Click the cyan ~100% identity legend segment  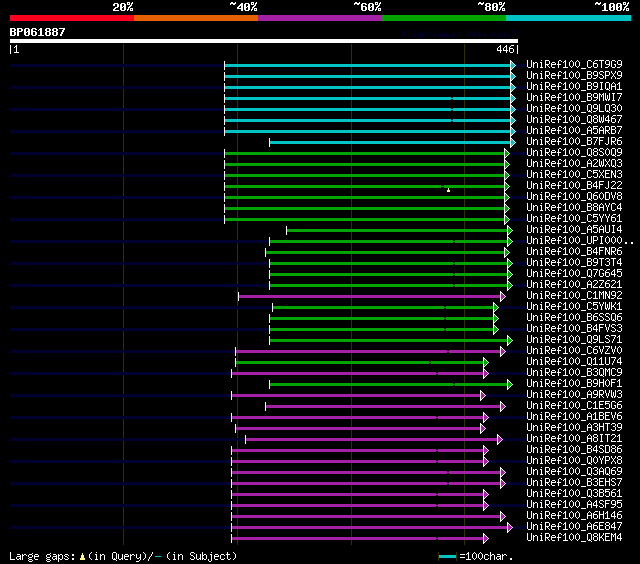[568, 18]
